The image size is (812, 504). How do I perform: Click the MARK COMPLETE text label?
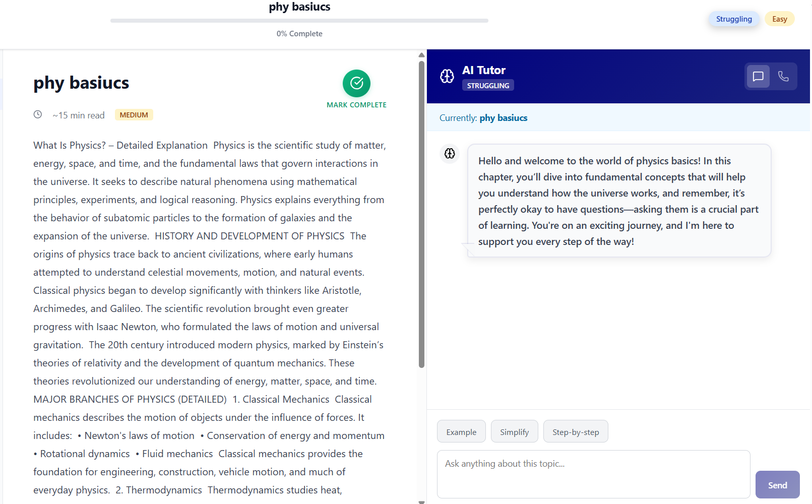[x=356, y=105]
